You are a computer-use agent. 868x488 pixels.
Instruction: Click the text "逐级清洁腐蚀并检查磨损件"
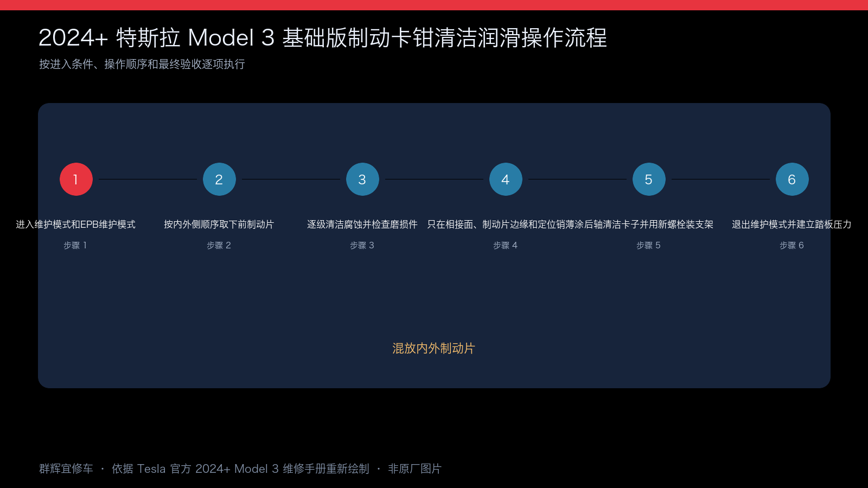point(362,224)
